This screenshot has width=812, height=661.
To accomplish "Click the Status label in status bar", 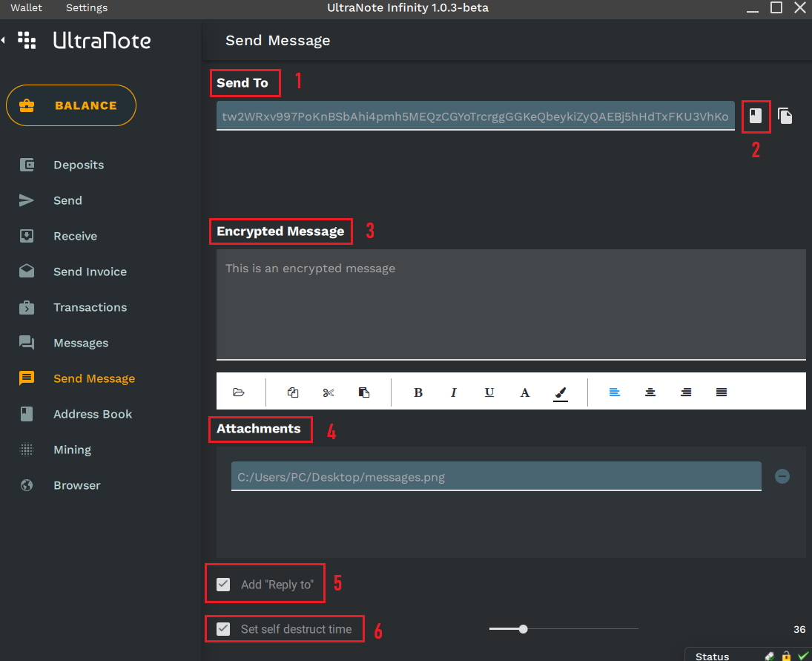I will click(x=712, y=656).
